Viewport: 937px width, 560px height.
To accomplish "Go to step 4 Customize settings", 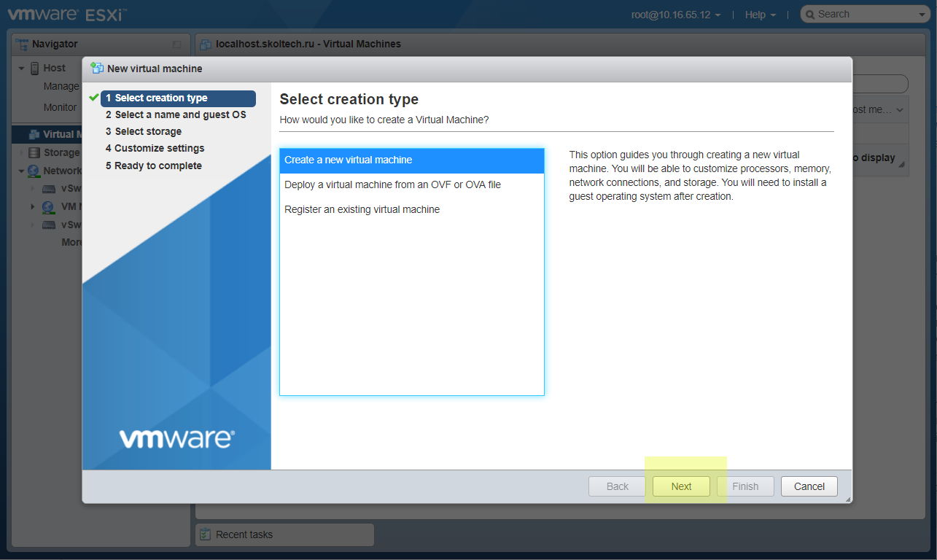I will (x=155, y=149).
